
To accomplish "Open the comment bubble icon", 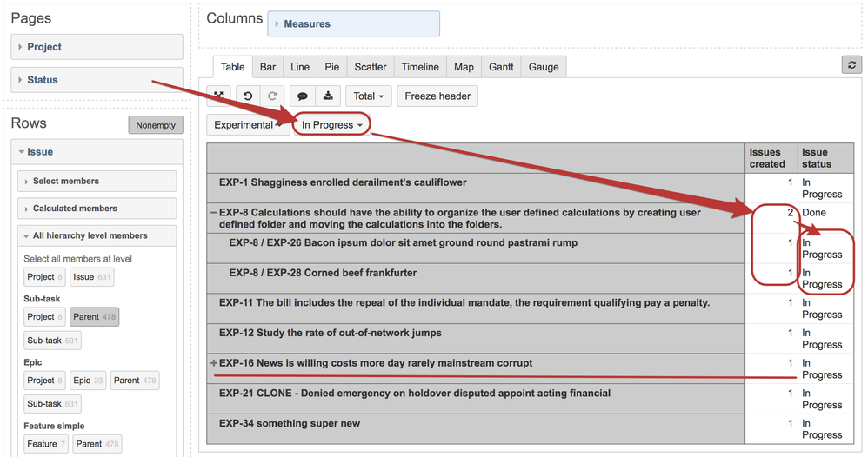I will click(x=303, y=96).
